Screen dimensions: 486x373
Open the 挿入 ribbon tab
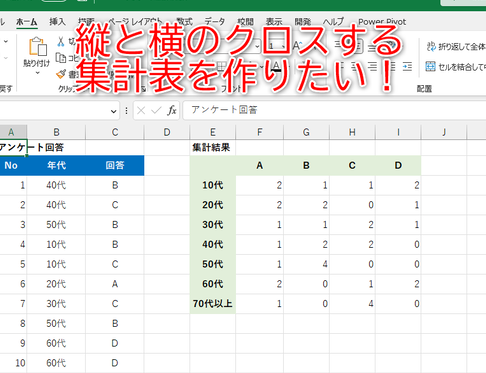[x=57, y=22]
